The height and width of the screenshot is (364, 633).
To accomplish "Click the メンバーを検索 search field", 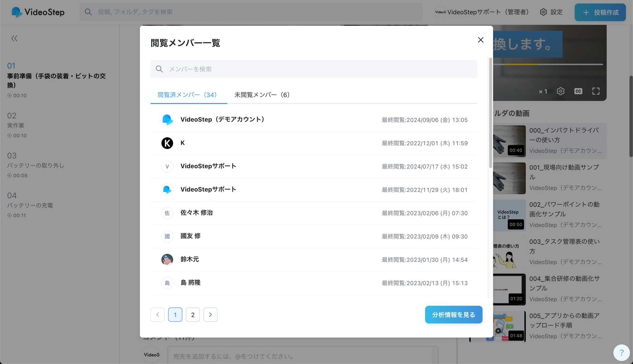I will [x=313, y=69].
